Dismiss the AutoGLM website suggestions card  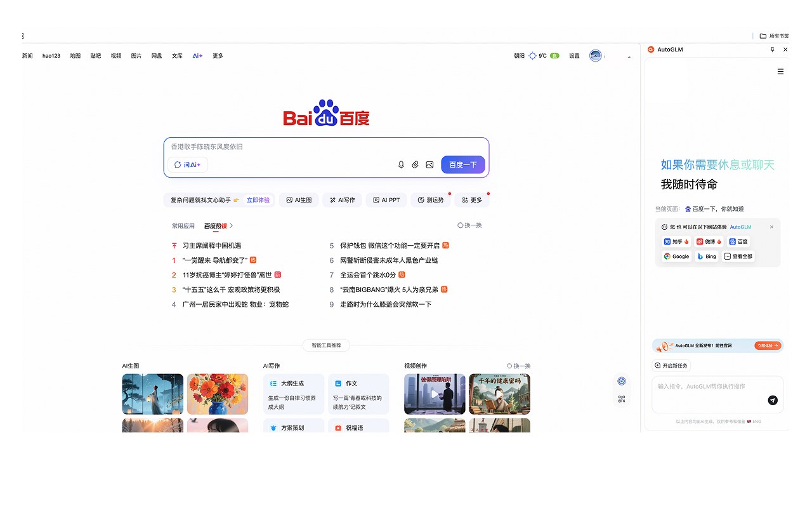[771, 227]
